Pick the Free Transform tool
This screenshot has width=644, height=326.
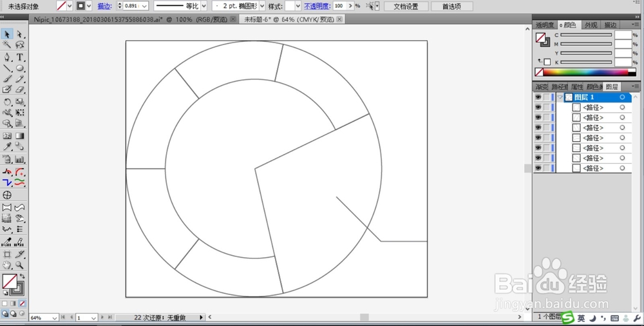19,112
